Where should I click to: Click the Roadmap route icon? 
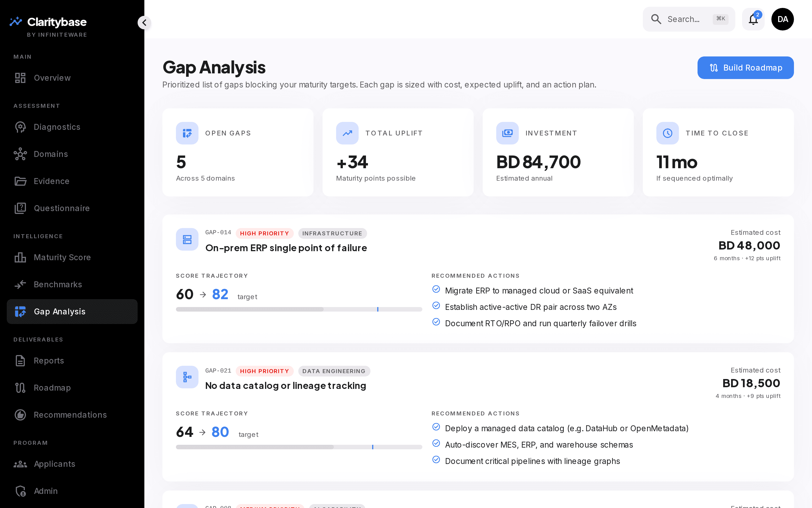20,388
